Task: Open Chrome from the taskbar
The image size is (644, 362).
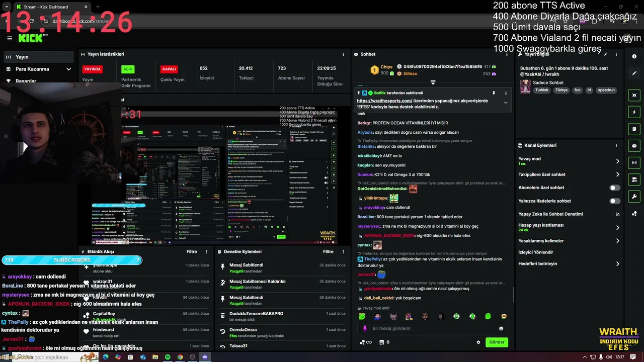Action: tap(180, 357)
